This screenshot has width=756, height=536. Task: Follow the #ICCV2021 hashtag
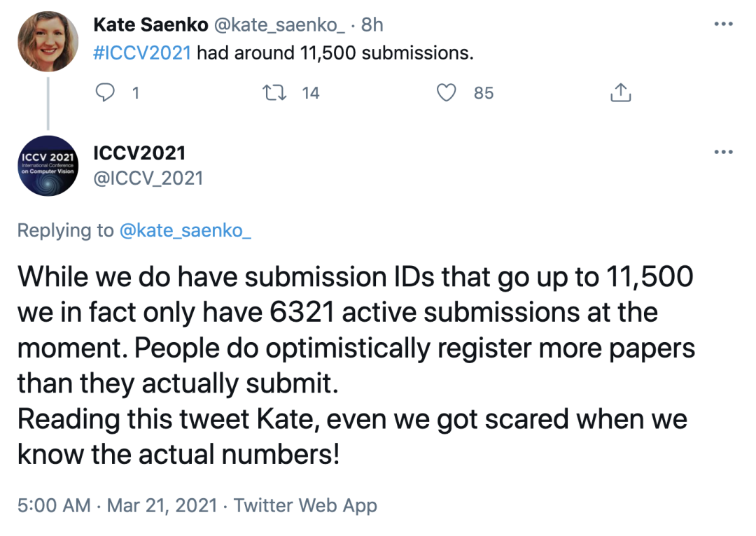coord(142,53)
